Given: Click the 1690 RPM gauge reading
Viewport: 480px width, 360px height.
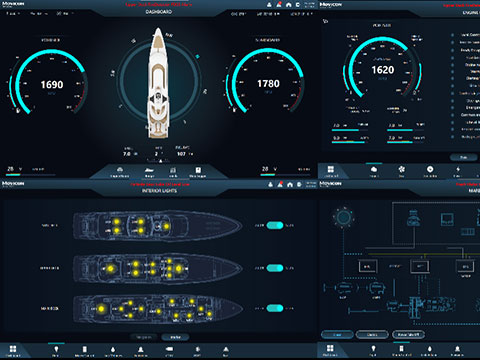Looking at the screenshot, I should (52, 85).
